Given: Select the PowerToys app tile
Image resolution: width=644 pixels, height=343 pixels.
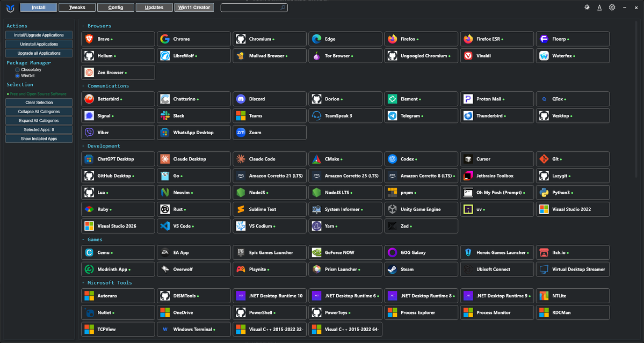Looking at the screenshot, I should point(345,312).
